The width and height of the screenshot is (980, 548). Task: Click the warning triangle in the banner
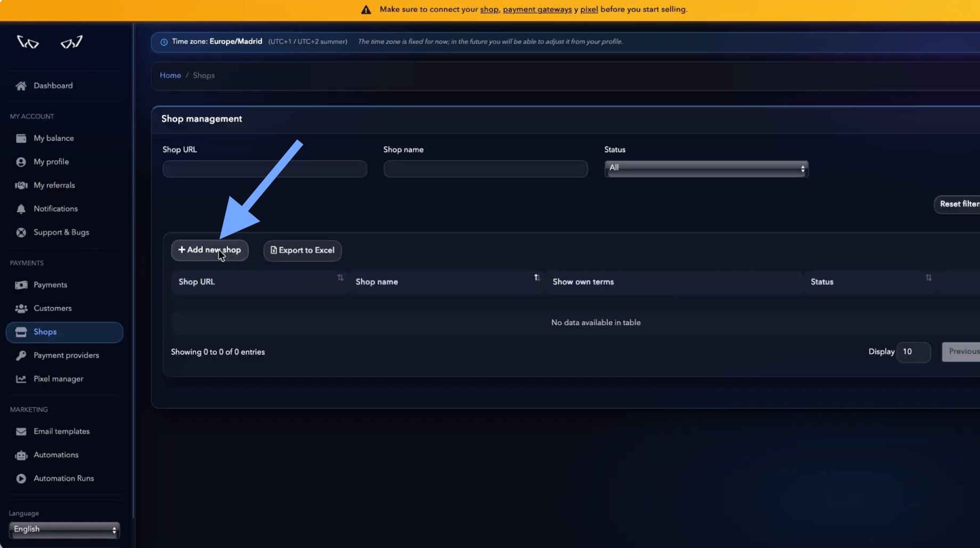(366, 10)
